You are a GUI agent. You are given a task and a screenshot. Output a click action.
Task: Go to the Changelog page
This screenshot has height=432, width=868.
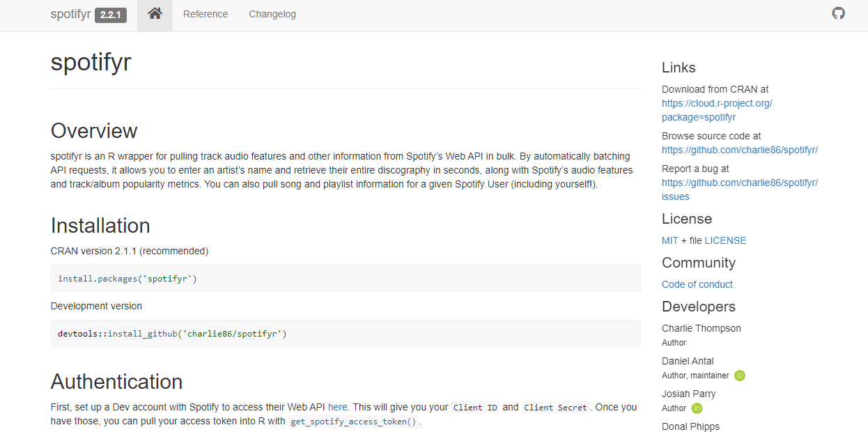(272, 14)
